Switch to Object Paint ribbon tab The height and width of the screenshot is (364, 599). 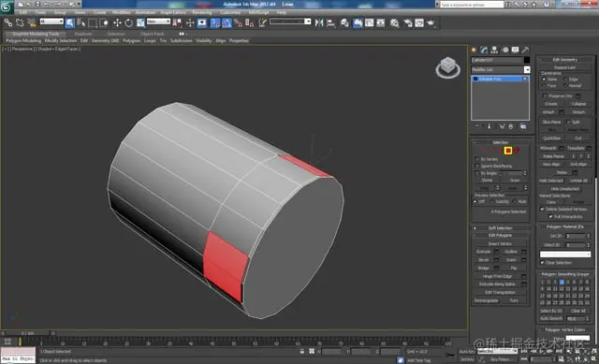(152, 34)
